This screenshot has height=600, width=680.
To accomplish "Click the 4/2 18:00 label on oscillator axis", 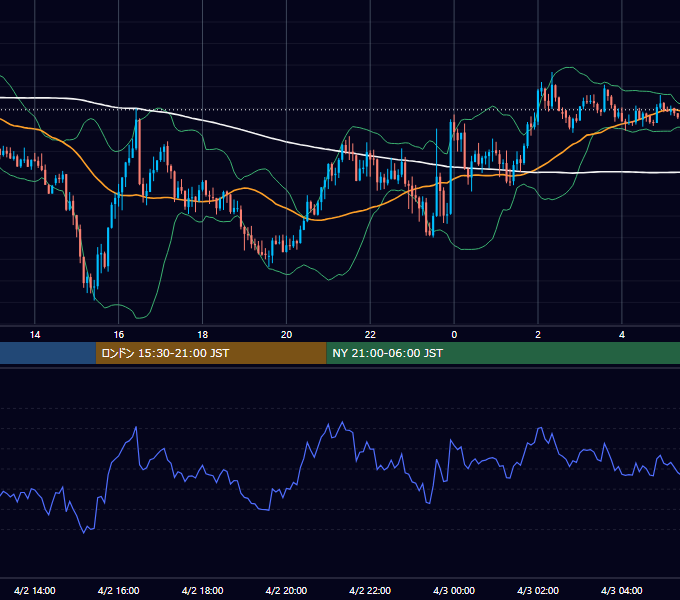I will [x=203, y=590].
